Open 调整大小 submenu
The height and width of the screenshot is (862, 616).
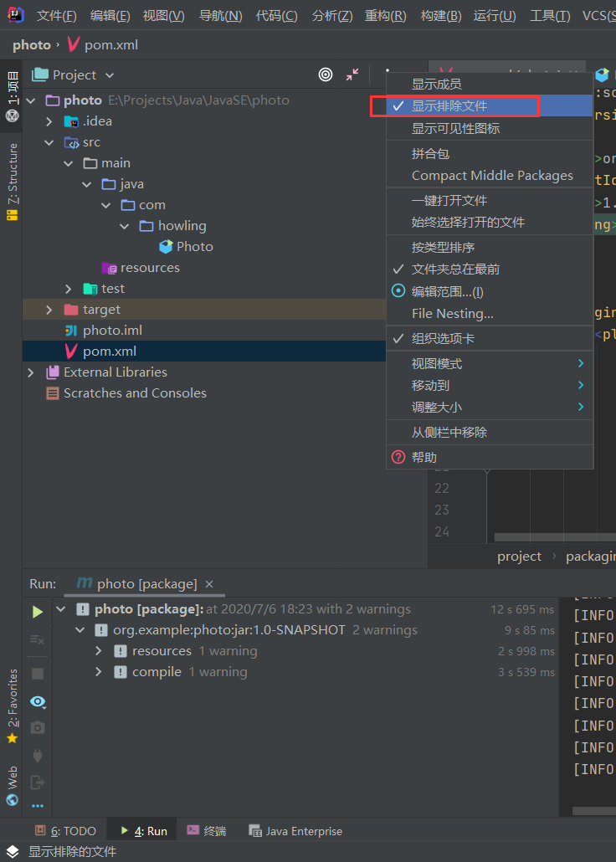490,408
